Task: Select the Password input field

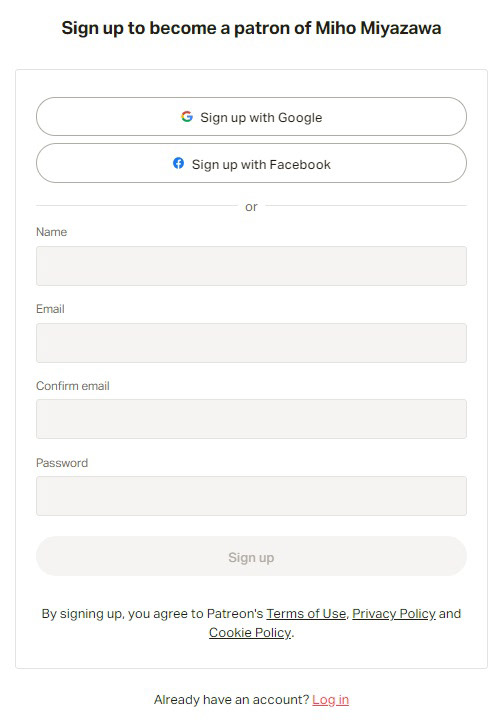Action: point(252,496)
